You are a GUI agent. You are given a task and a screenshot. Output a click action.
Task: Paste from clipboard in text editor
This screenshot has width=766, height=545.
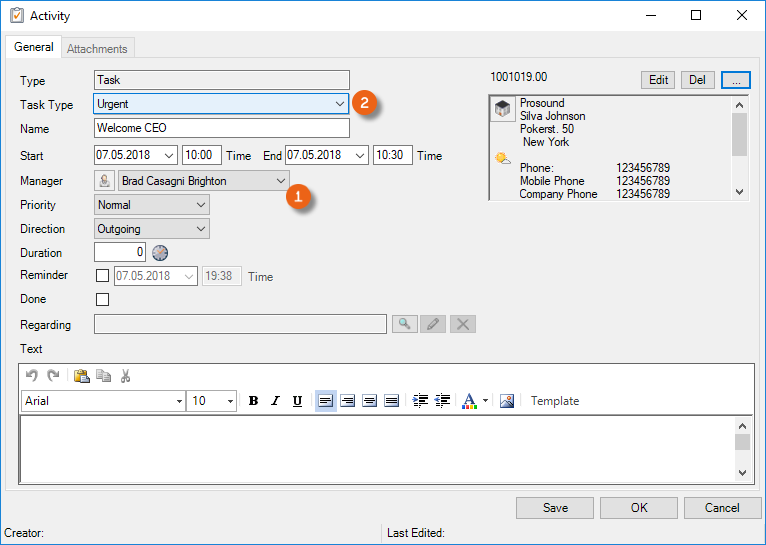pos(81,376)
